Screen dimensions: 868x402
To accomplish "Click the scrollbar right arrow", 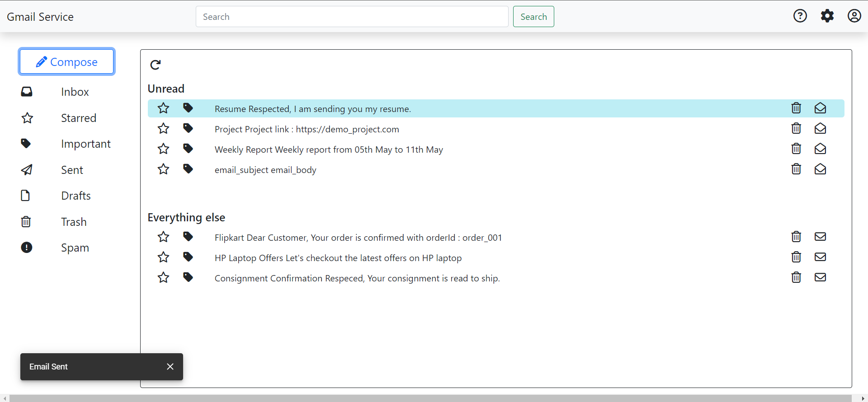I will click(863, 398).
